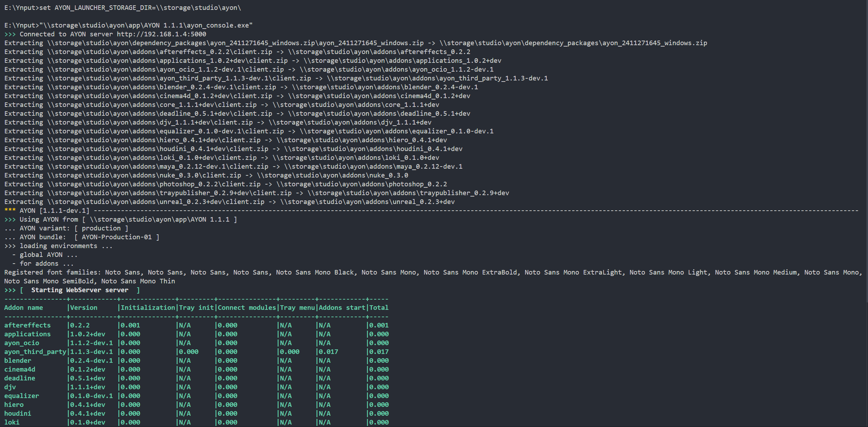Click the 'Connect modules' column header
This screenshot has width=868, height=427.
click(247, 308)
